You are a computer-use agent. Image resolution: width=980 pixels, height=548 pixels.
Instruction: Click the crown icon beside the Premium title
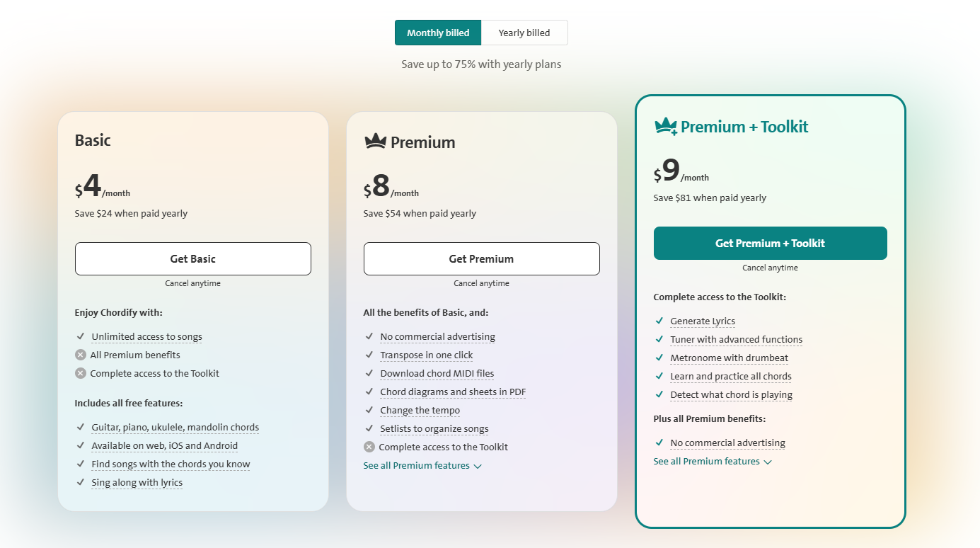pyautogui.click(x=375, y=142)
